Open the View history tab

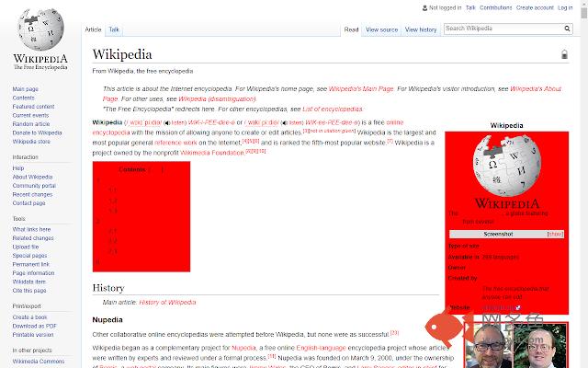point(421,29)
